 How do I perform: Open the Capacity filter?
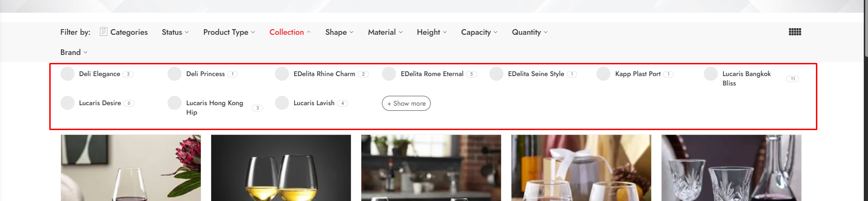coord(479,32)
